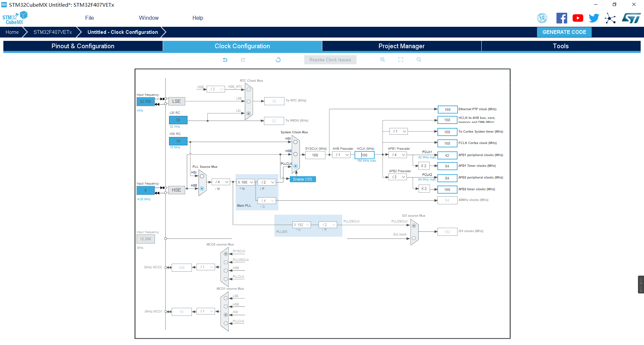This screenshot has width=644, height=345.
Task: Zoom out of the clock diagram
Action: [419, 60]
